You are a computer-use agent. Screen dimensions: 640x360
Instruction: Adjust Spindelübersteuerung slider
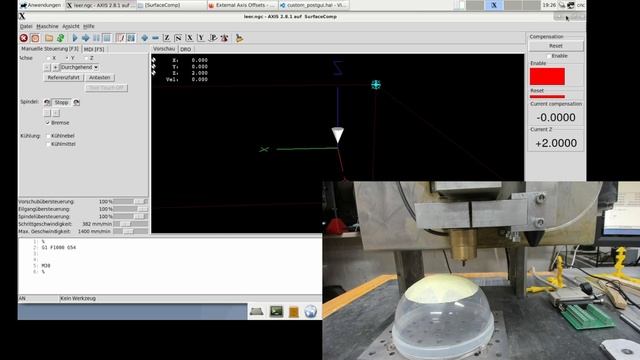coord(131,216)
